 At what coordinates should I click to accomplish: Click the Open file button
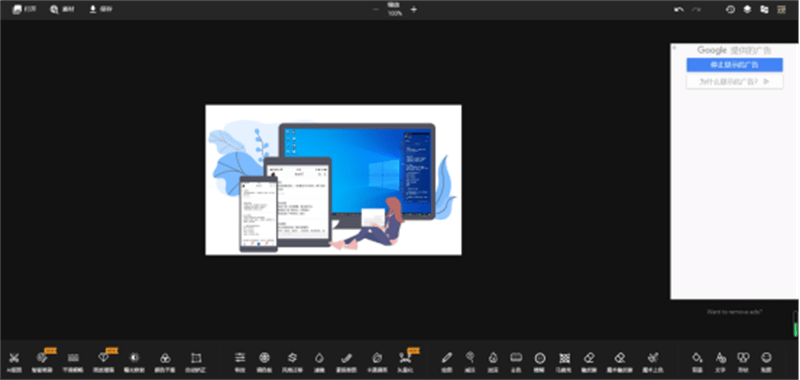click(x=24, y=9)
